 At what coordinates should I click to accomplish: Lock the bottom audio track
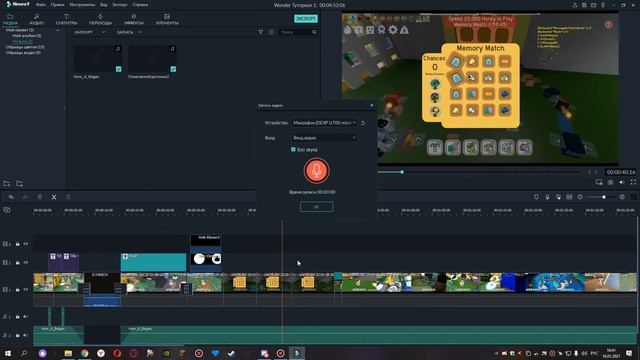tap(18, 335)
